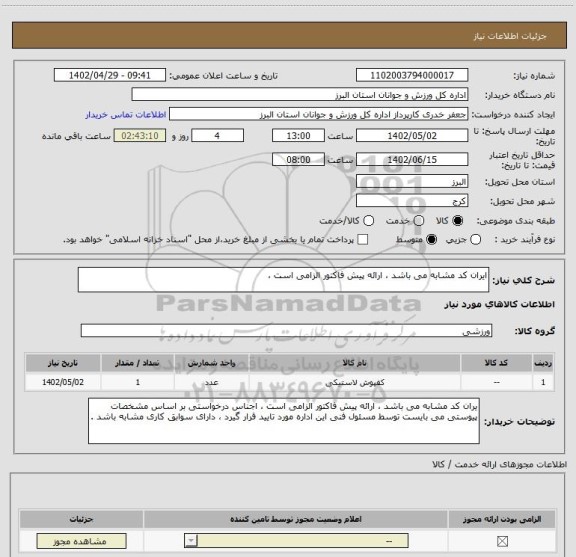Click the license status combo box field

(x=296, y=541)
